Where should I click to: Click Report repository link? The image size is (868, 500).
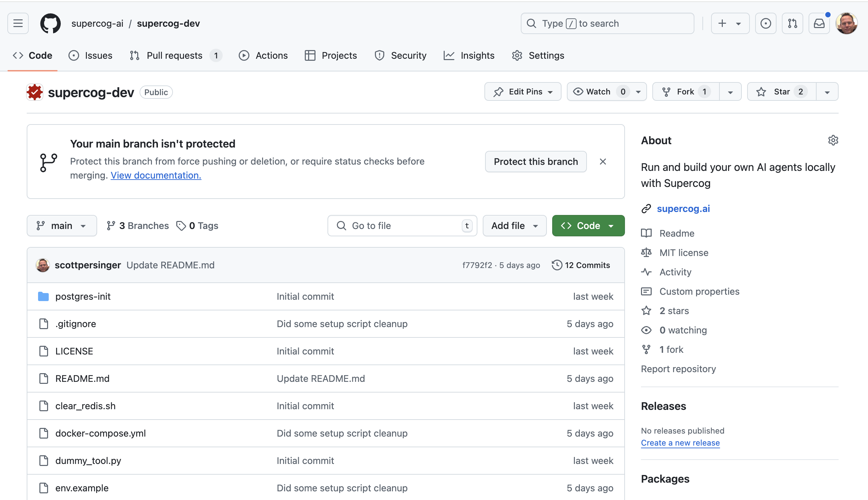pyautogui.click(x=678, y=369)
